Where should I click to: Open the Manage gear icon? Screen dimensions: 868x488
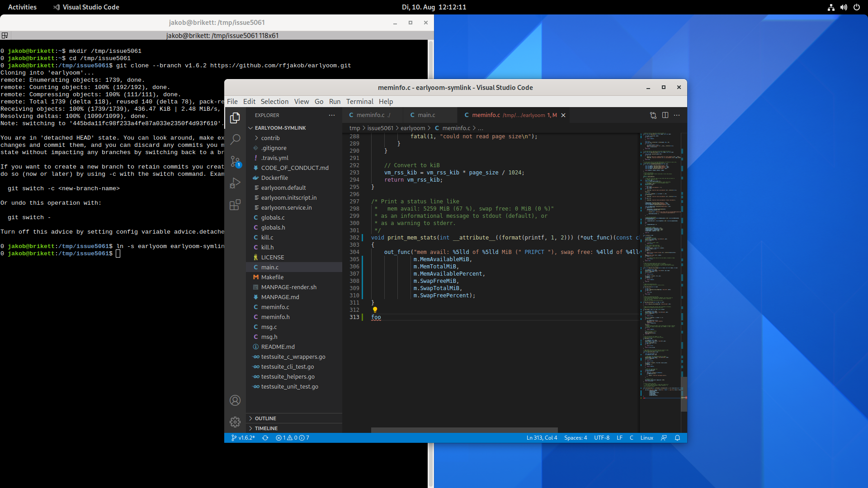click(x=235, y=422)
